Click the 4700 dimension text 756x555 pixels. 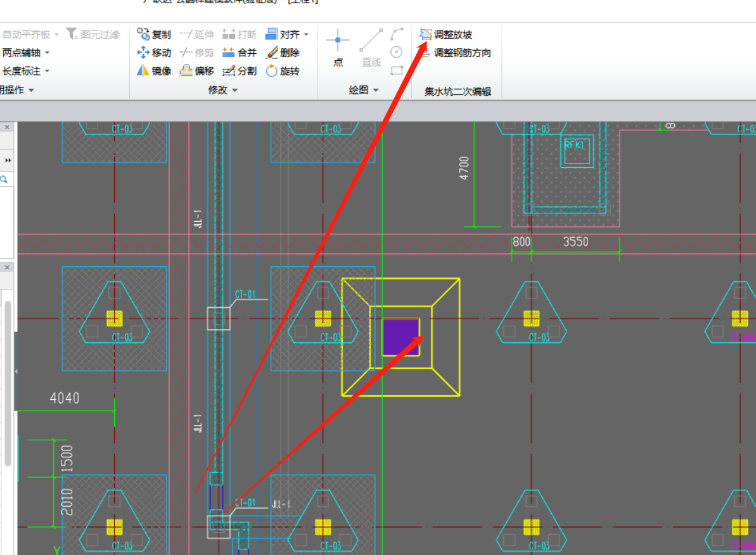pyautogui.click(x=464, y=169)
